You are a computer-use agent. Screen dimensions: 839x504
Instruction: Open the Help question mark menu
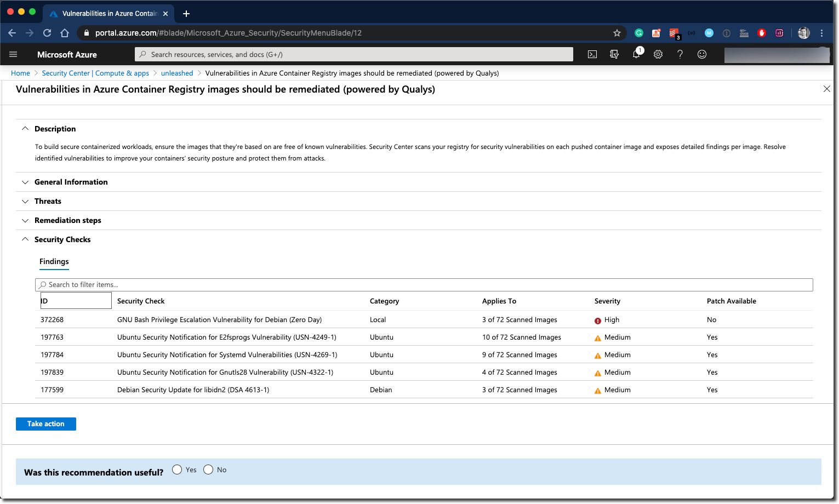[680, 54]
